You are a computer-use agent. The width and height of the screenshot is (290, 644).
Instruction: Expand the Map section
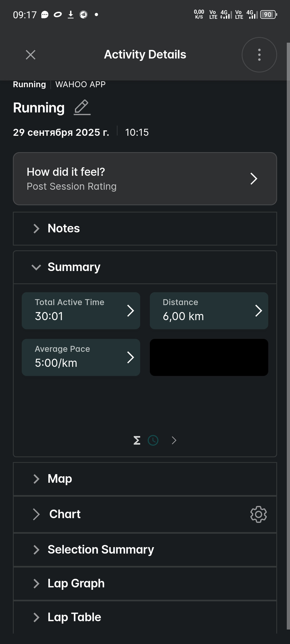click(x=145, y=479)
